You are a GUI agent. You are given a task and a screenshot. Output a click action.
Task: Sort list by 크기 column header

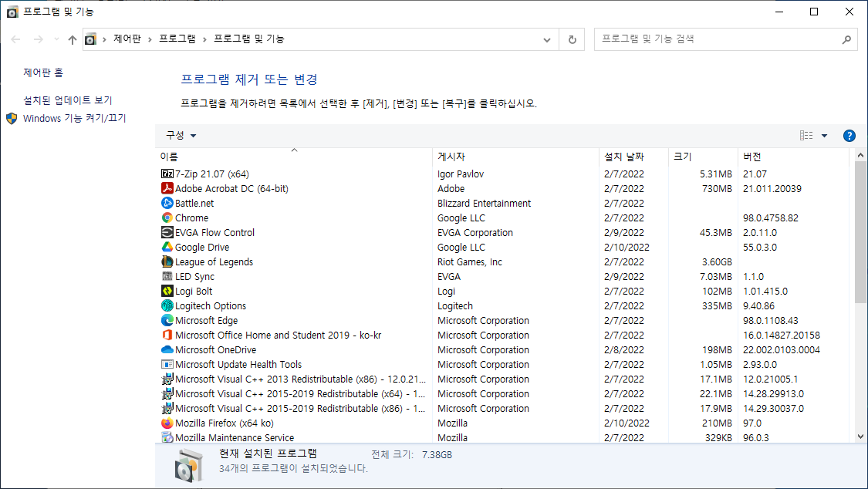tap(703, 157)
